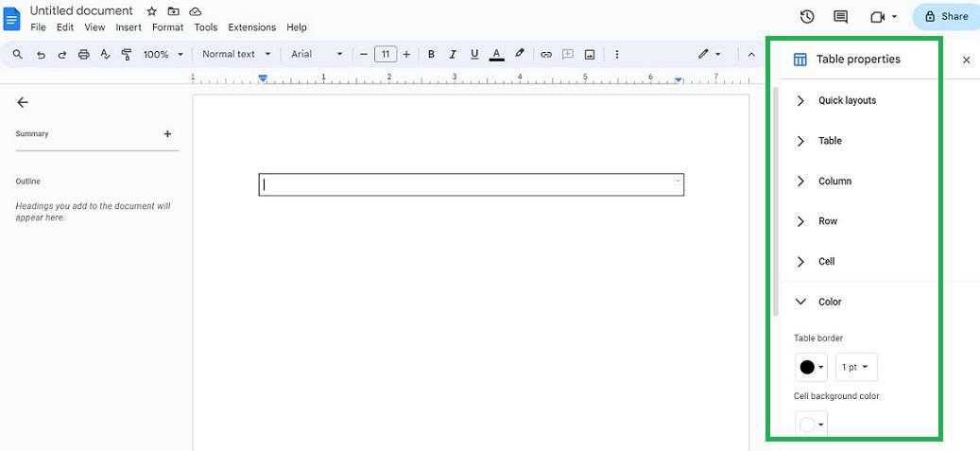Image resolution: width=980 pixels, height=451 pixels.
Task: Click the Google Docs home icon
Action: (12, 19)
